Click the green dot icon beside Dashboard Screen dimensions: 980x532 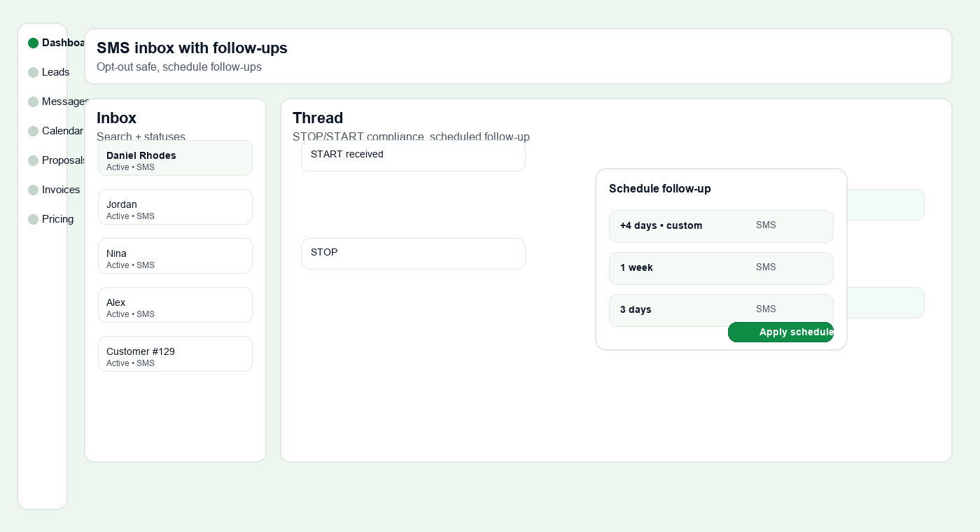tap(33, 43)
